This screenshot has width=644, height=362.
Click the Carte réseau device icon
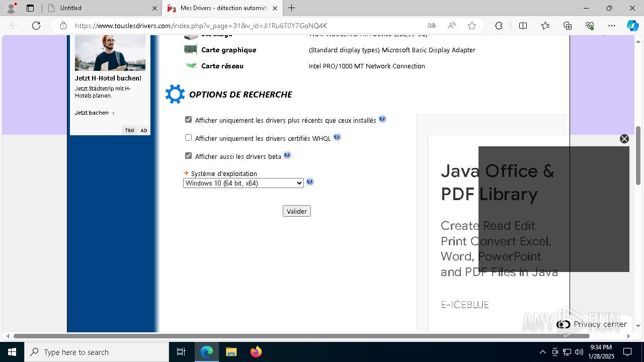point(191,65)
